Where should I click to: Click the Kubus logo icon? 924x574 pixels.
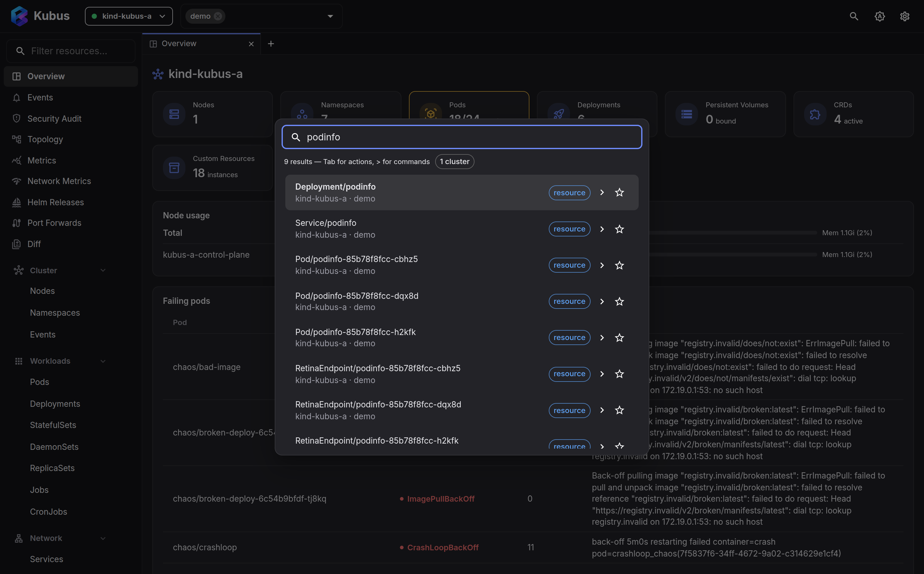(19, 16)
